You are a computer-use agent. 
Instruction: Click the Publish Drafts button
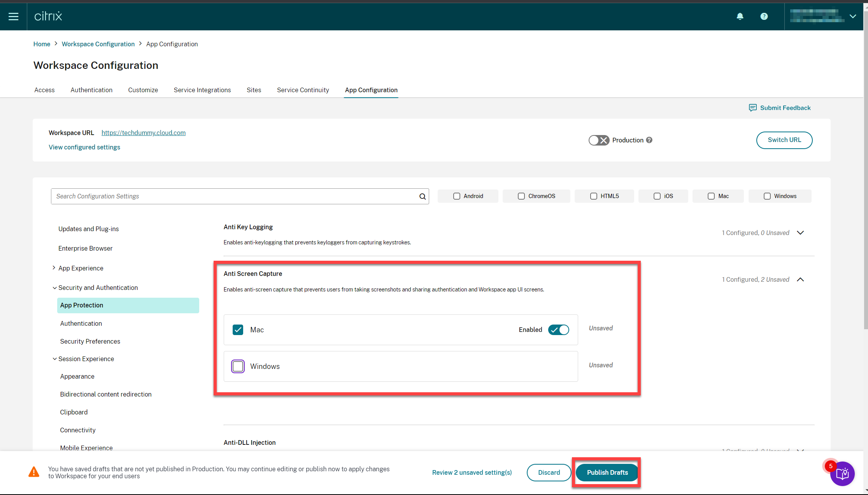point(607,472)
